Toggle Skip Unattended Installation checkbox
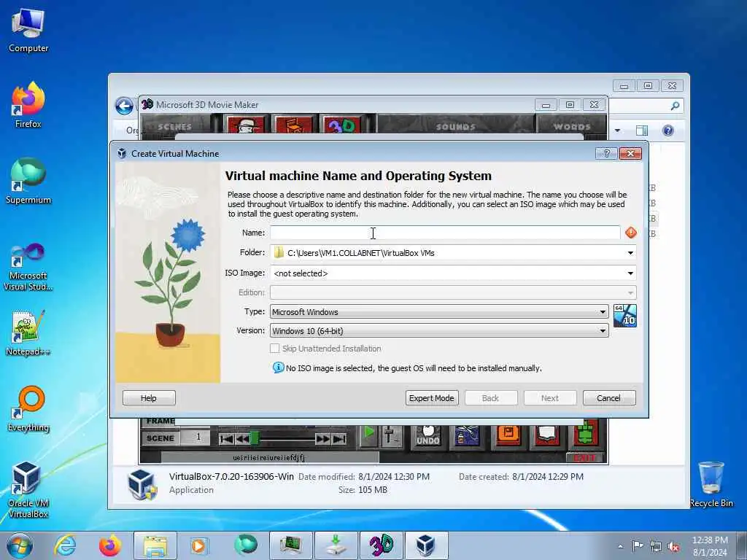The height and width of the screenshot is (560, 747). 274,349
